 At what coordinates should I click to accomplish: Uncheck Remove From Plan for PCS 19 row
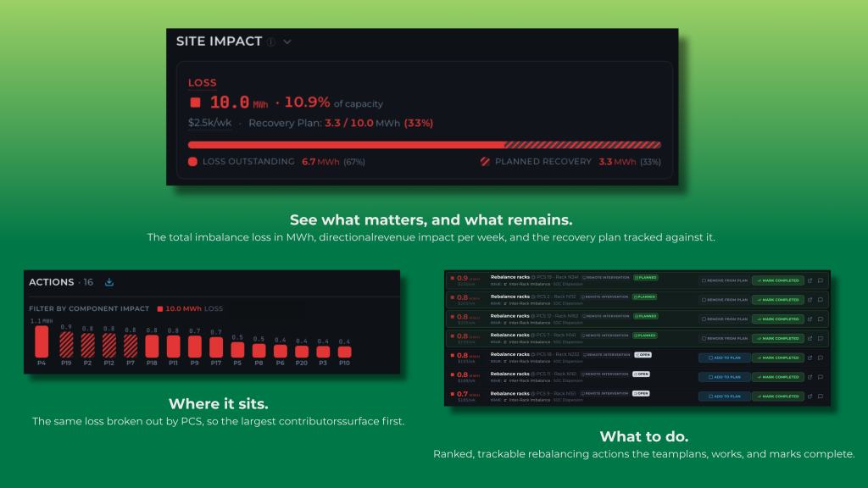[x=724, y=280]
